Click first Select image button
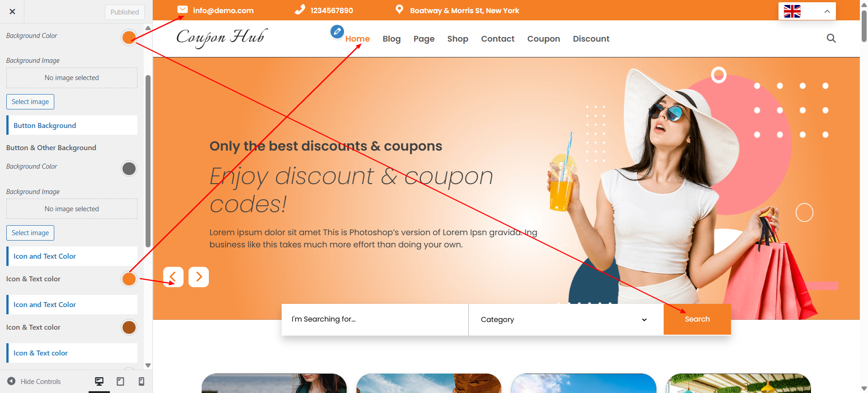The image size is (868, 393). point(30,102)
